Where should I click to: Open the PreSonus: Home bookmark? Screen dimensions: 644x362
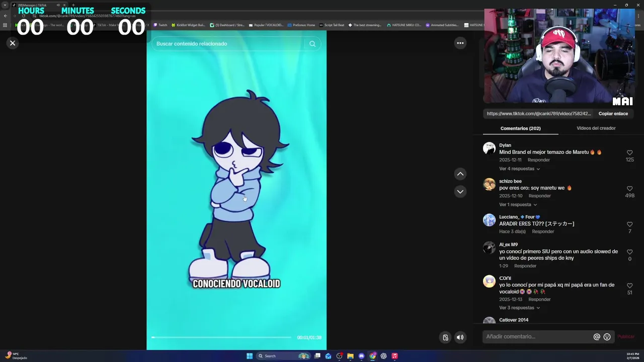[x=301, y=25]
